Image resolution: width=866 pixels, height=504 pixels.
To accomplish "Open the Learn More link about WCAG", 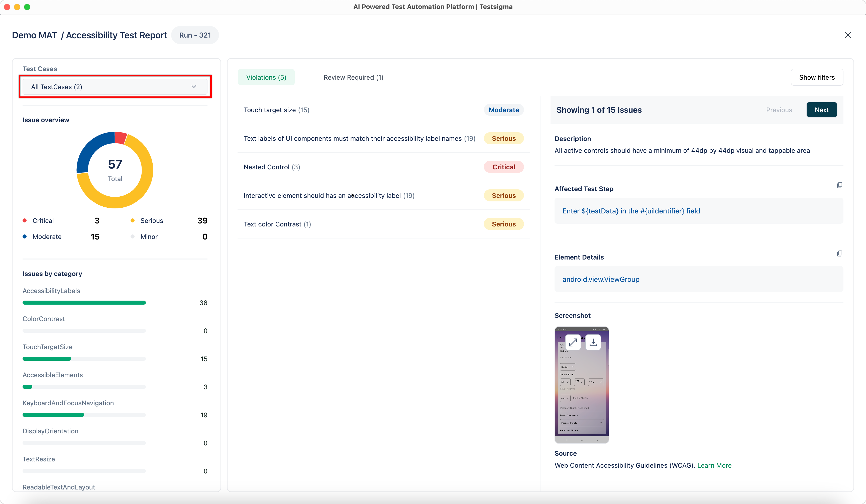I will pyautogui.click(x=714, y=465).
